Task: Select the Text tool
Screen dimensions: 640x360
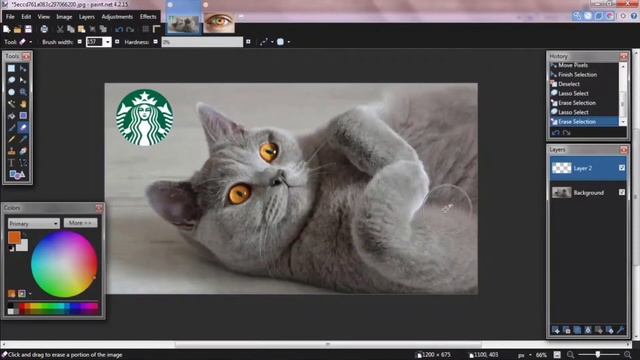Action: (x=11, y=163)
